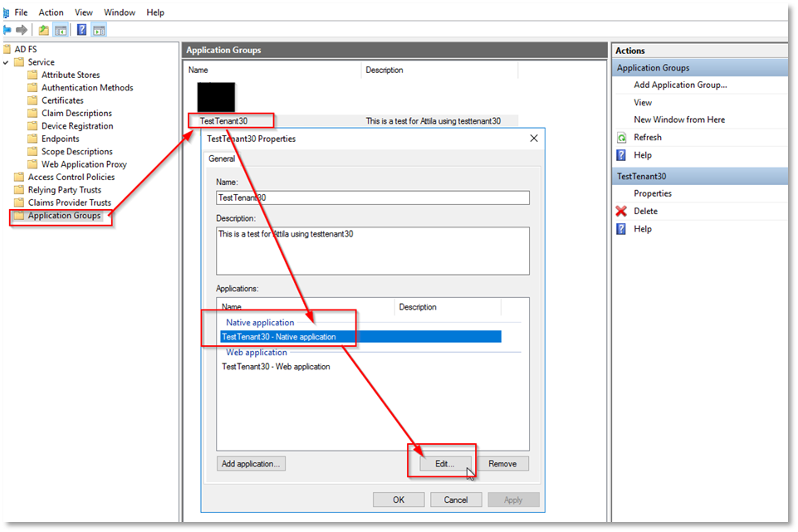
Task: Select the General tab in Properties dialog
Action: click(x=222, y=159)
